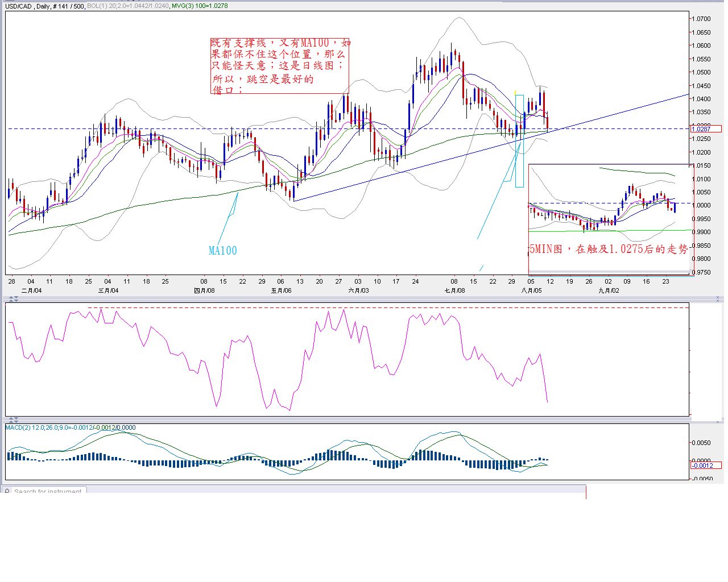Screen dimensions: 728x582
Task: Select the red Chinese annotation text box
Action: point(279,66)
